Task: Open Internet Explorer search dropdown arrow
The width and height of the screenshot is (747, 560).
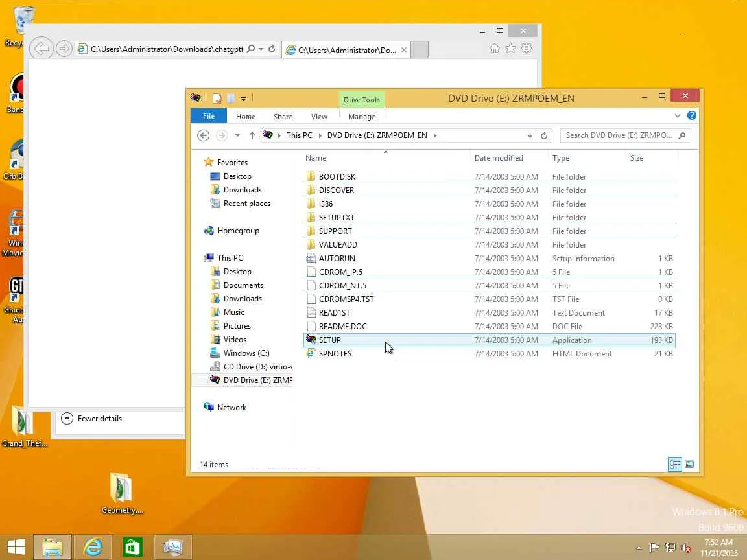Action: point(261,49)
